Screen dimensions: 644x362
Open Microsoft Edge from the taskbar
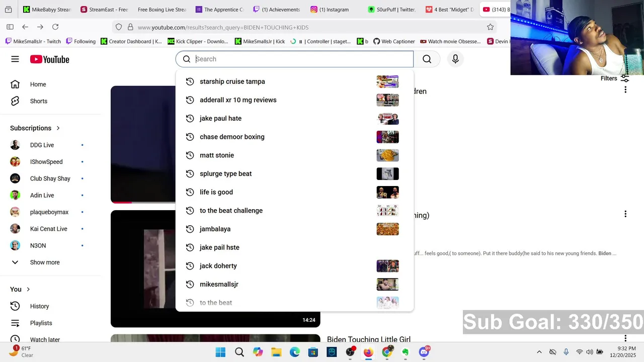[x=295, y=352]
